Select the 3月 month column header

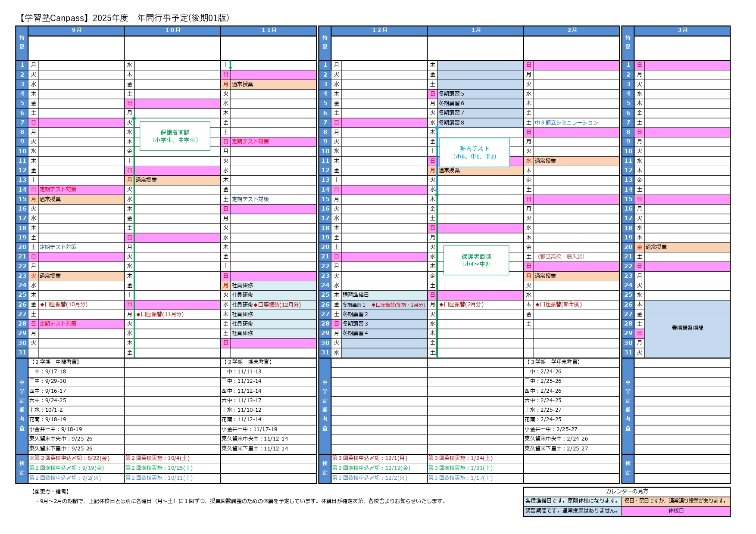682,30
